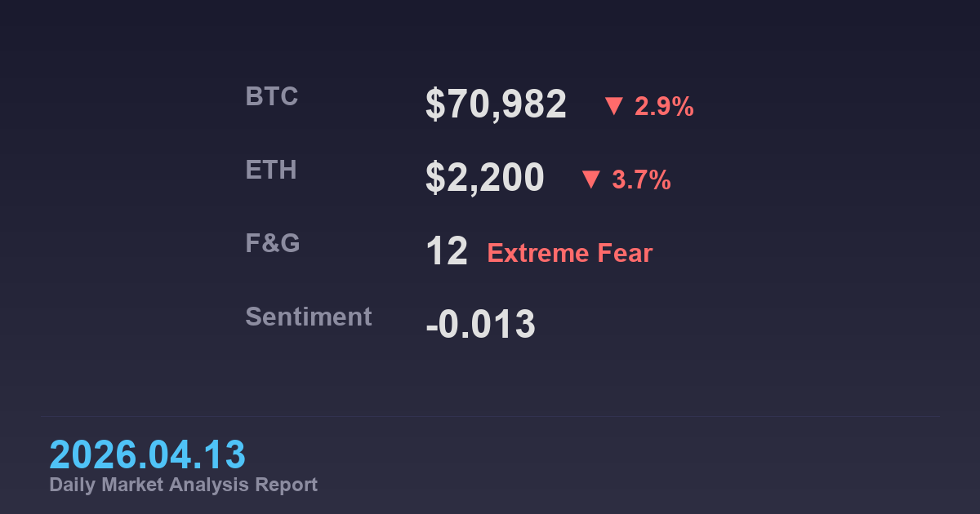The height and width of the screenshot is (514, 980).
Task: Click the red down arrow beside BTC price
Action: (x=614, y=106)
